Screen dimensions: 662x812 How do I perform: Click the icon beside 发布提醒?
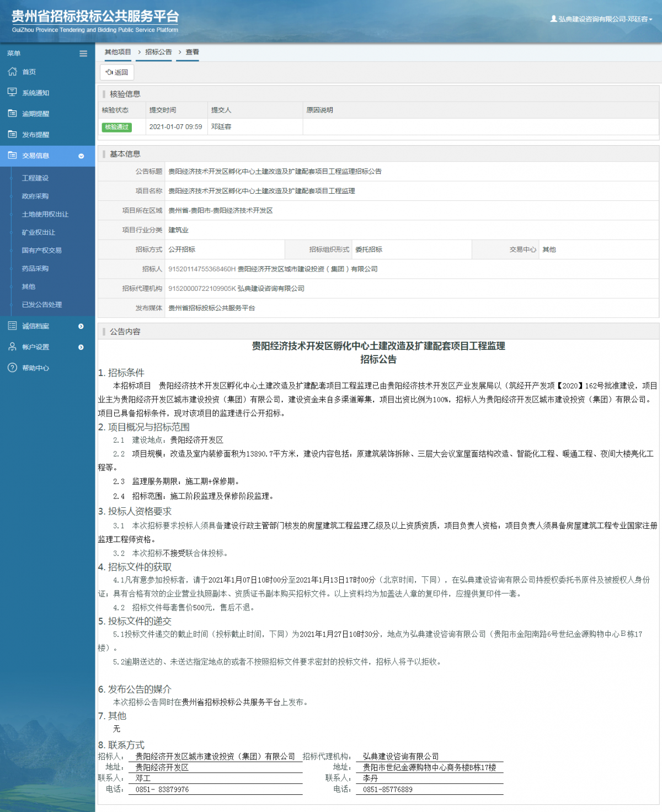[x=12, y=134]
